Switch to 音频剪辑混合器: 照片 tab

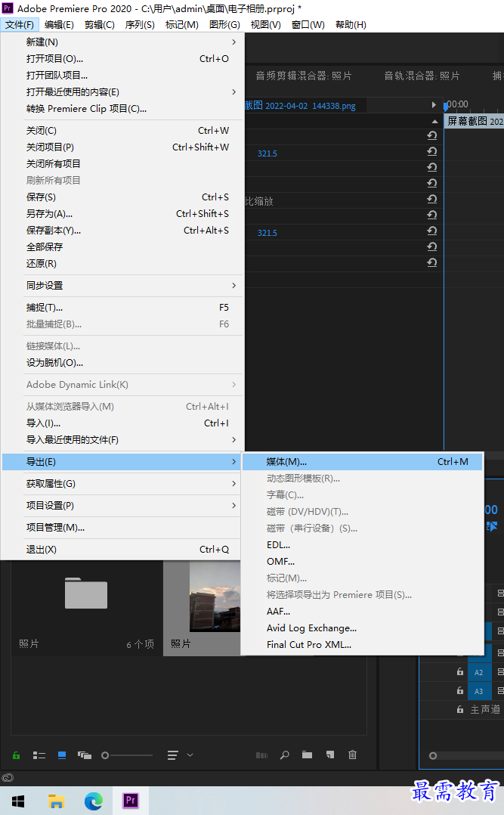click(304, 76)
